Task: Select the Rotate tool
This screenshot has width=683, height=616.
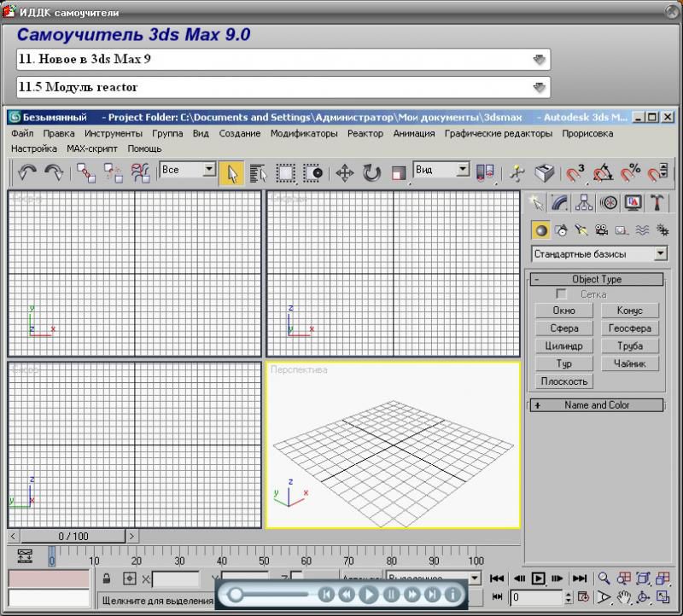Action: (371, 173)
